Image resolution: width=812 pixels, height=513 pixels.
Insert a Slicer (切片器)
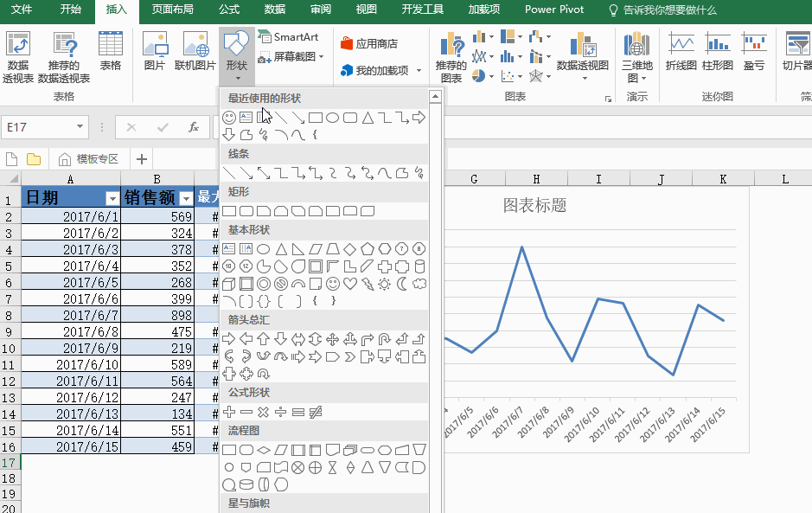click(797, 51)
